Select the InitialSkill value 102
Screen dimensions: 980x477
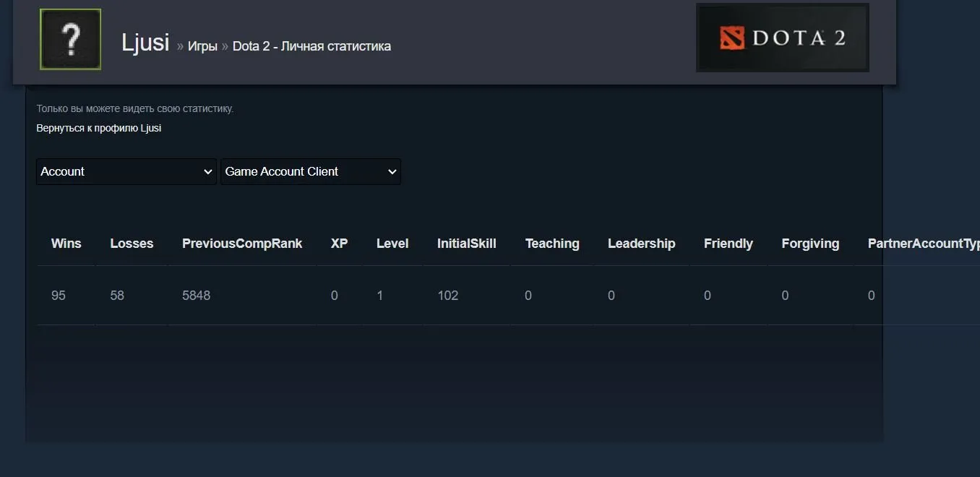448,296
